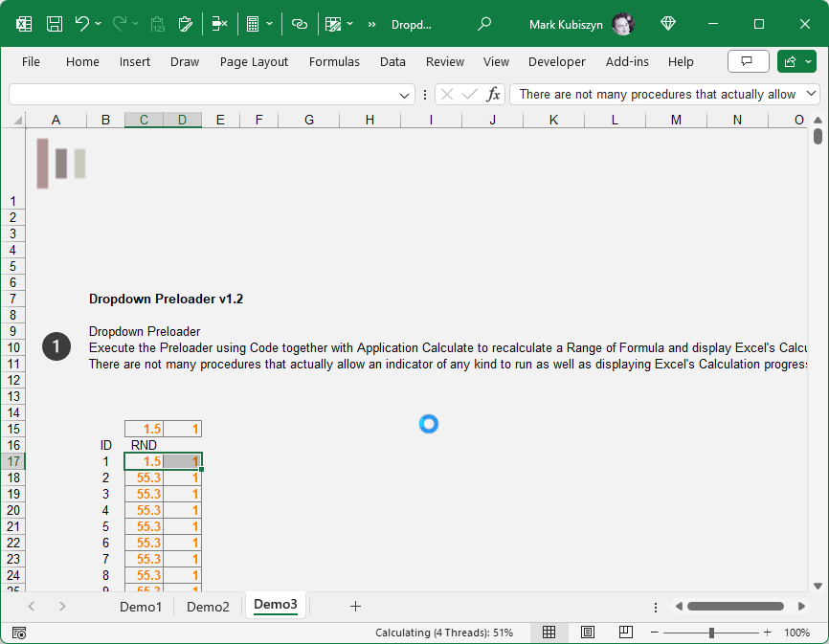Switch to Page Layout view
The width and height of the screenshot is (829, 644).
(x=588, y=633)
